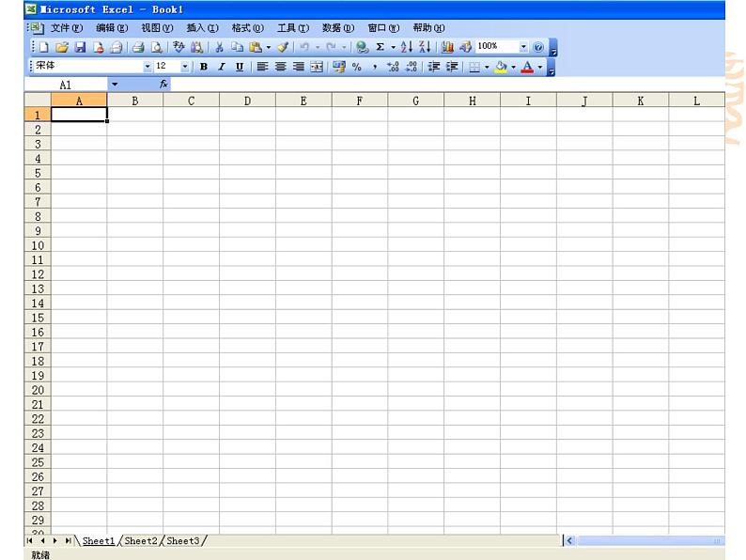The width and height of the screenshot is (746, 560).
Task: Apply fill color paint bucket
Action: point(501,67)
